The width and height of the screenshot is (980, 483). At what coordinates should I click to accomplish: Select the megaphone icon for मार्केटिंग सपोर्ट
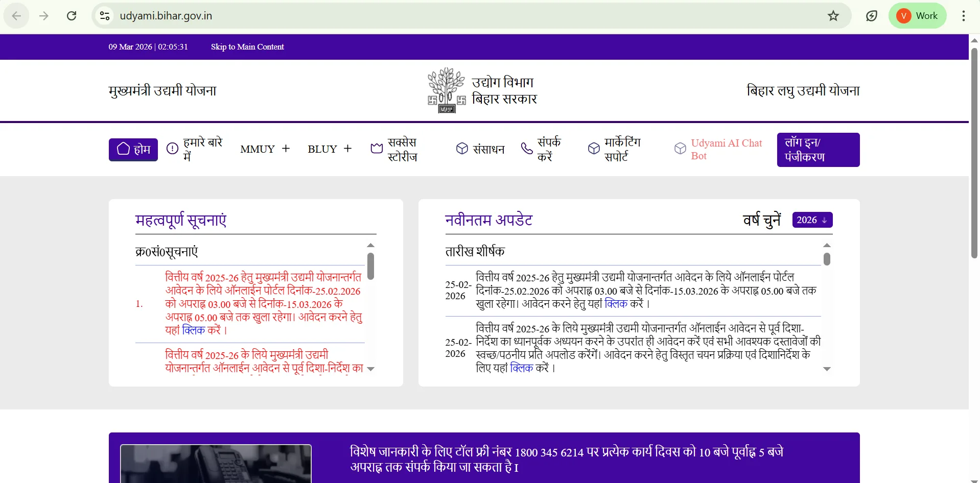[593, 149]
